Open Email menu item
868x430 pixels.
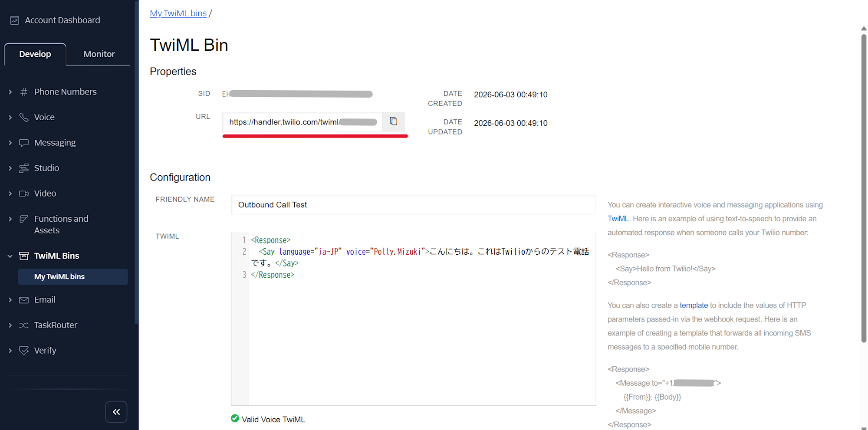tap(45, 300)
